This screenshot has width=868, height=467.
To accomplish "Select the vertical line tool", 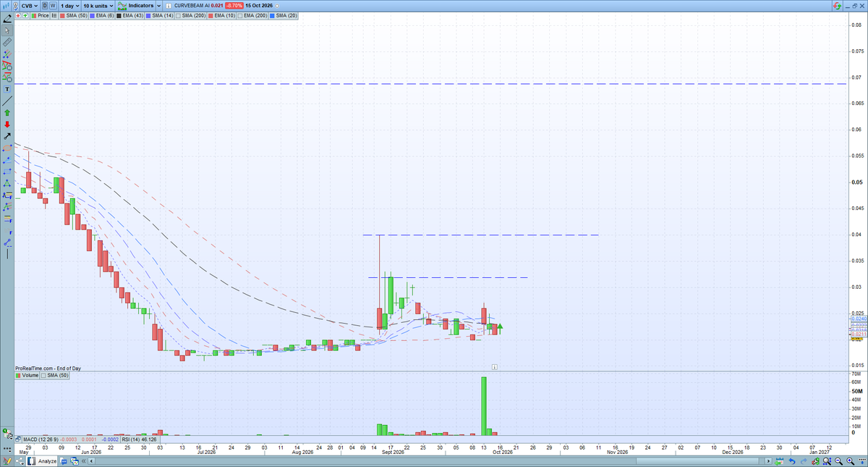I will [x=8, y=254].
